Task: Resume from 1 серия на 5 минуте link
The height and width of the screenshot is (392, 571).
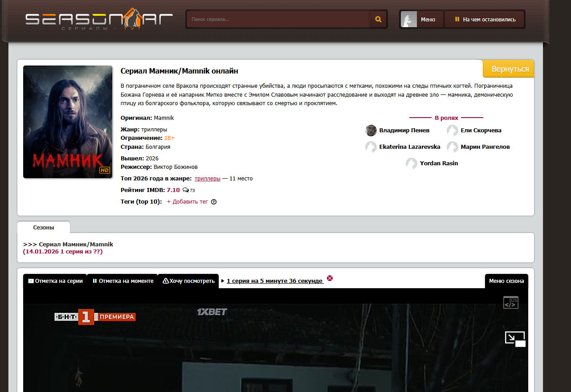Action: [x=275, y=281]
